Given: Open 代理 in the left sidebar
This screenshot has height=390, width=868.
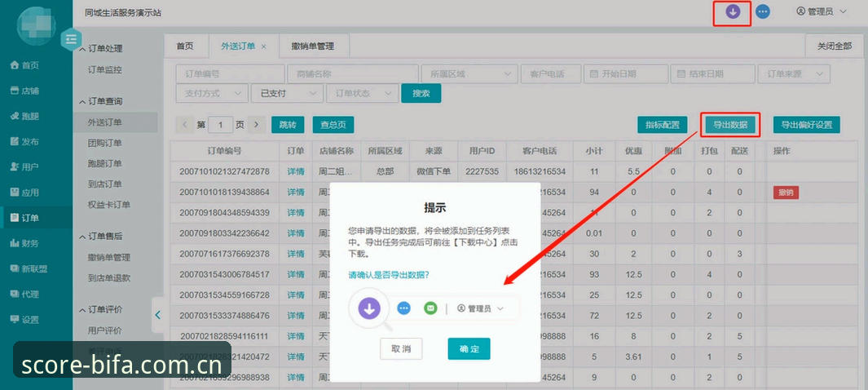Looking at the screenshot, I should point(25,295).
